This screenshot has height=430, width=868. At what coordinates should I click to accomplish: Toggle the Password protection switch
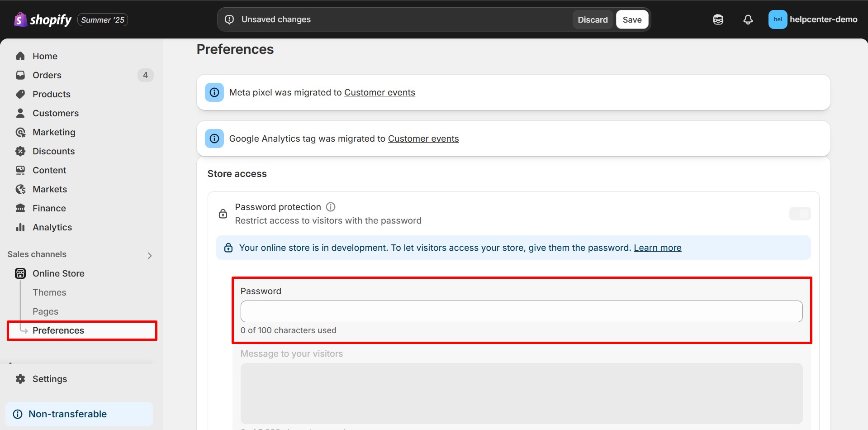[x=799, y=214]
